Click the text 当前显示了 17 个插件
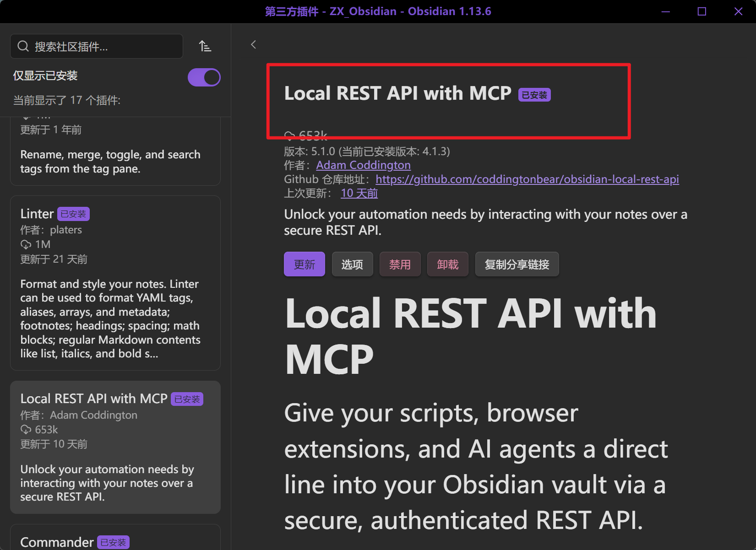 point(67,100)
